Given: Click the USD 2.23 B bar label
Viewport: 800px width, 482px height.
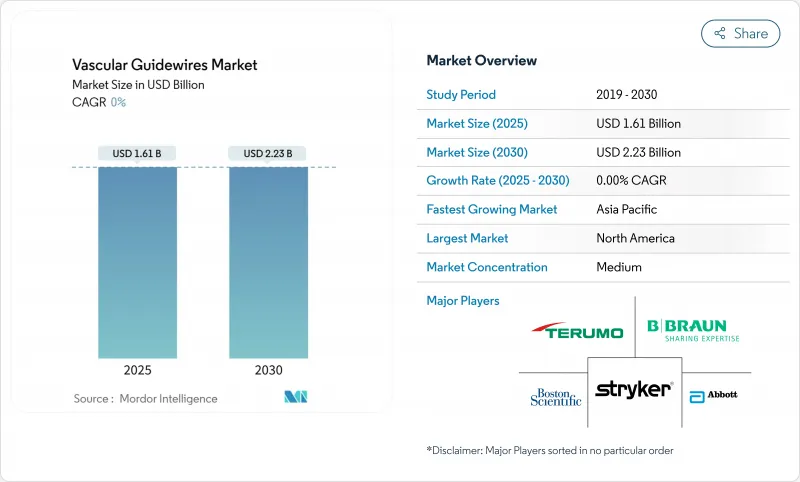Looking at the screenshot, I should [x=268, y=153].
